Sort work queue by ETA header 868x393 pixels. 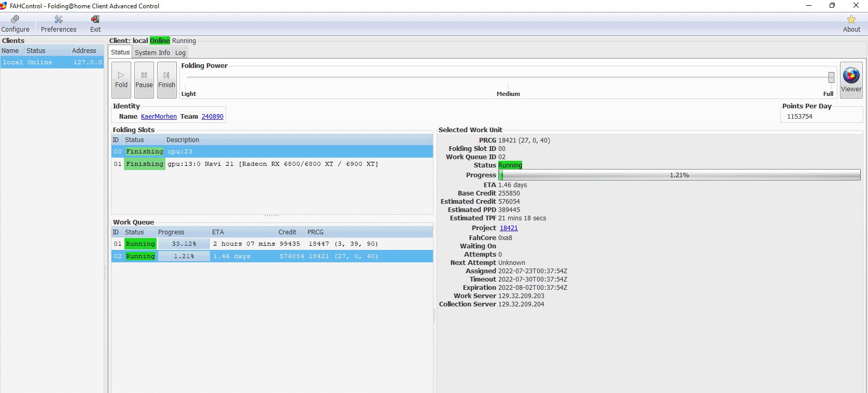point(244,232)
